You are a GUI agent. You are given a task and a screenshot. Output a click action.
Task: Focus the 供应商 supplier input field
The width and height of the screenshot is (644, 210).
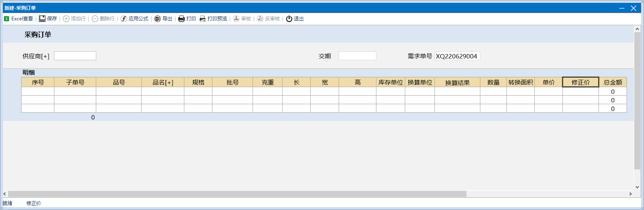(x=75, y=56)
